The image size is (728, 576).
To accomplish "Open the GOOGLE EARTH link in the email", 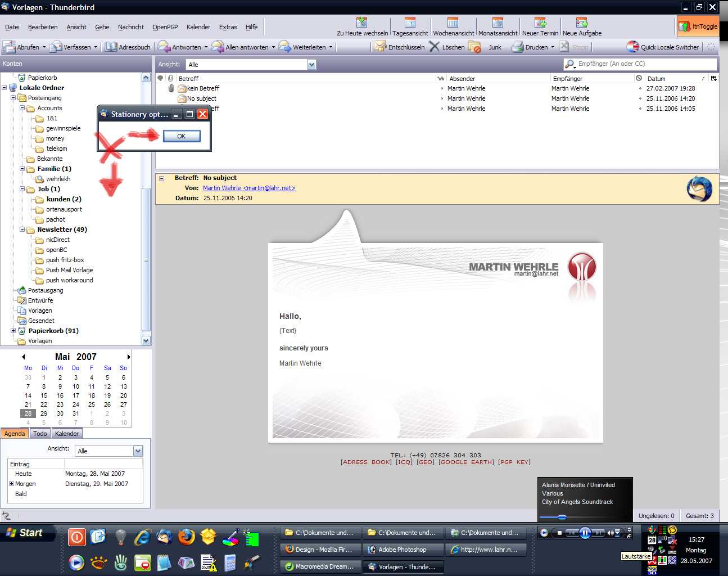I will [x=466, y=462].
